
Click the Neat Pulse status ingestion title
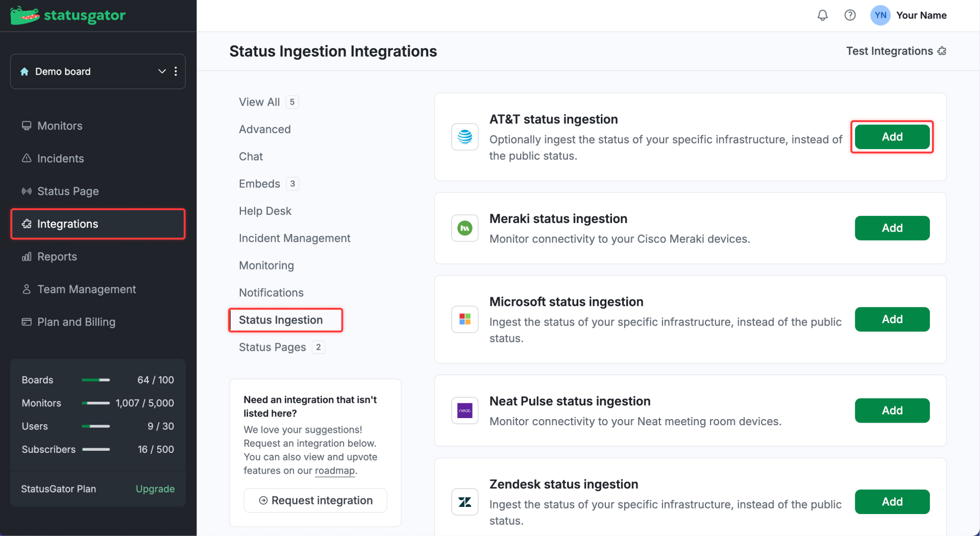(570, 401)
